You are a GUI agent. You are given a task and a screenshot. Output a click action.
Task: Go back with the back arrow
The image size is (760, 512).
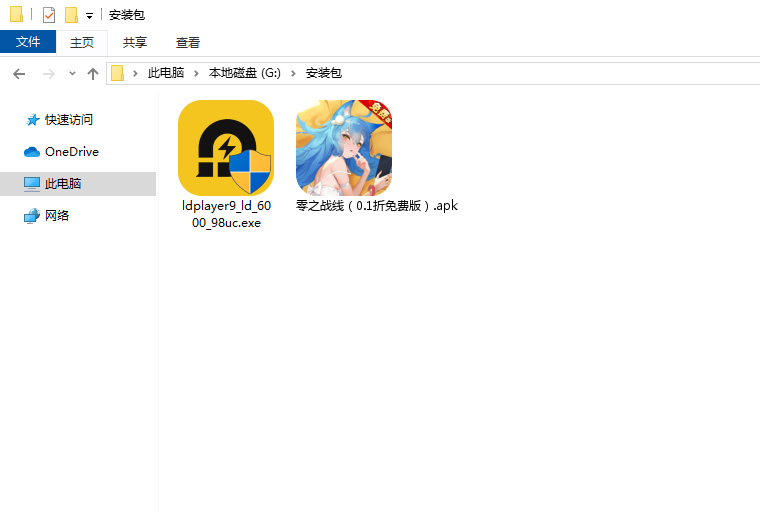19,74
